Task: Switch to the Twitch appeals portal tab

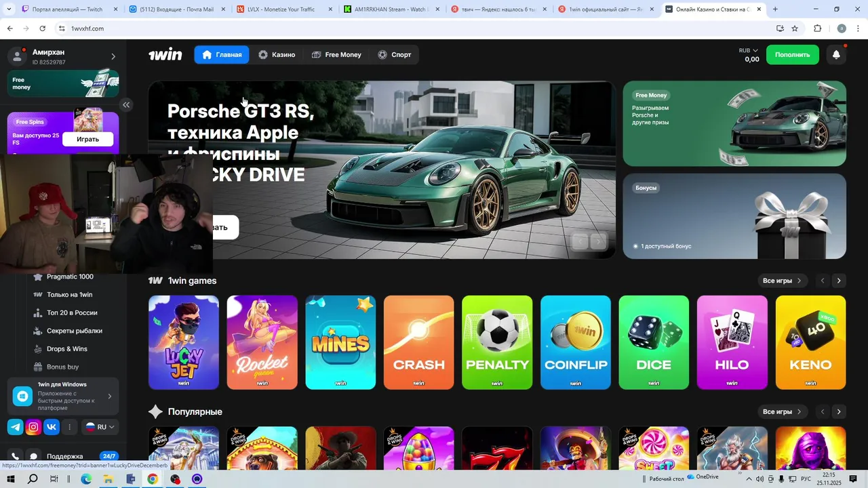Action: (68, 9)
